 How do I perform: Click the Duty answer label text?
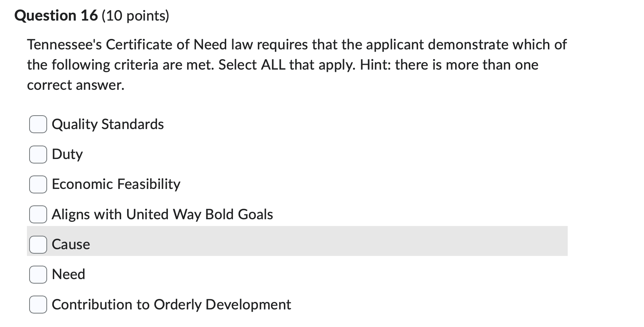pyautogui.click(x=67, y=154)
